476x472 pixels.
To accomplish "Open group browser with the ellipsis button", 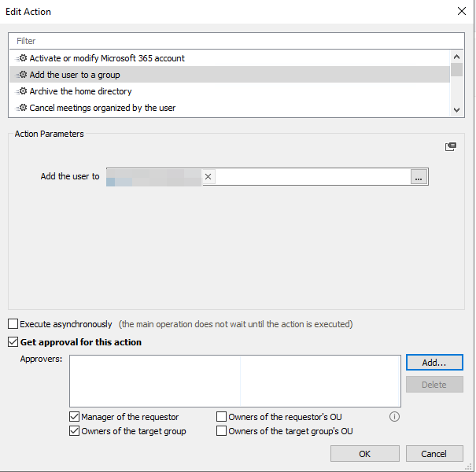I will 419,178.
